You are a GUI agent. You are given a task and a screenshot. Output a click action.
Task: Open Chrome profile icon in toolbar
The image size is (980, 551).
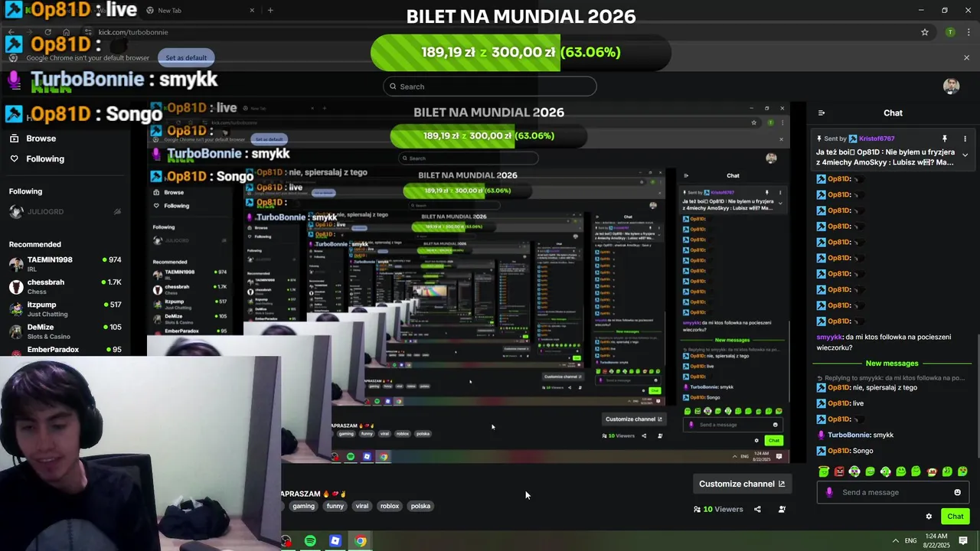[x=950, y=32]
